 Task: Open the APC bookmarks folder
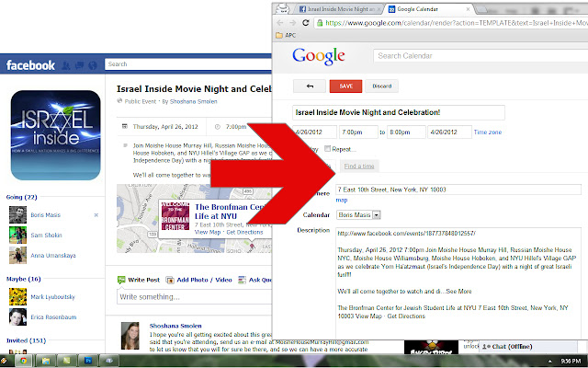[x=286, y=35]
